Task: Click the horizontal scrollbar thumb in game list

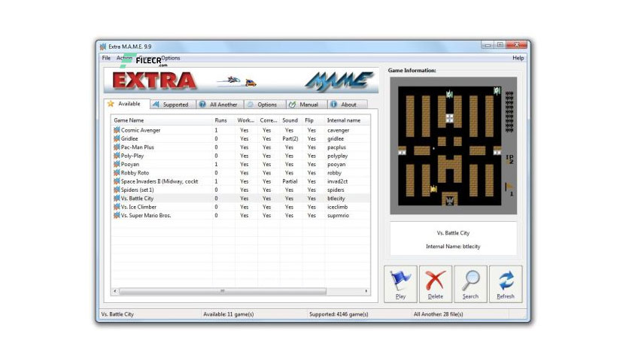Action: click(223, 291)
